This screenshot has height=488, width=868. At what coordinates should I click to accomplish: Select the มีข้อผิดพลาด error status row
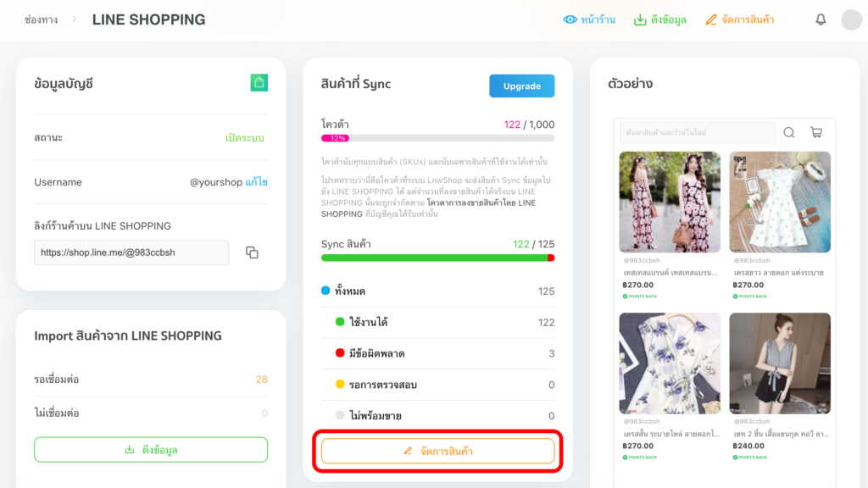(437, 353)
